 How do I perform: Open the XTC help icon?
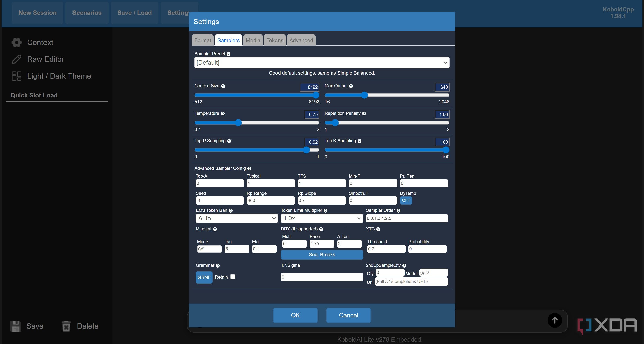pyautogui.click(x=378, y=229)
